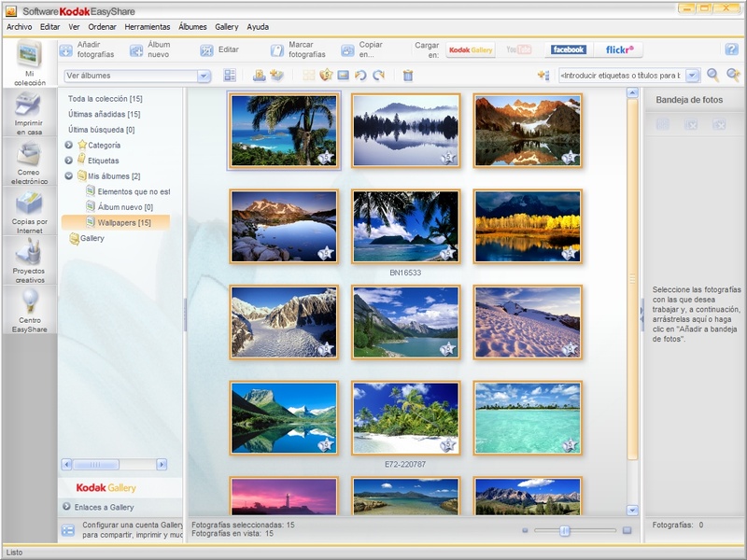This screenshot has width=747, height=560.
Task: Upload to Facebook using the toolbar button
Action: (568, 49)
